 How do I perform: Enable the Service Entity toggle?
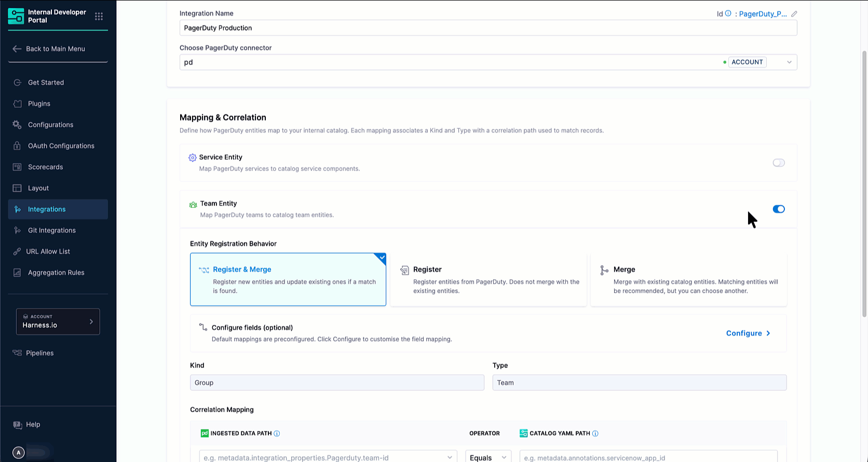[x=778, y=163]
